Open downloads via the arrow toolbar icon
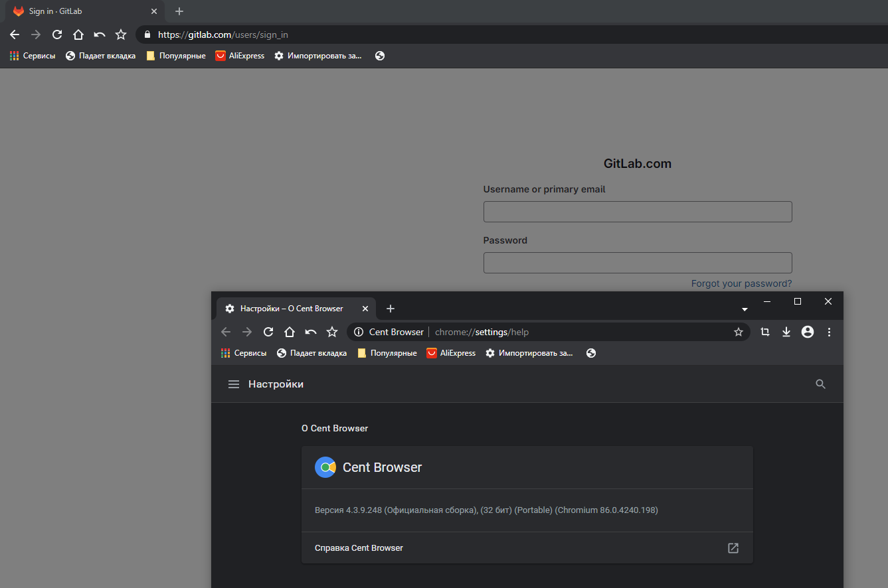 (x=786, y=332)
